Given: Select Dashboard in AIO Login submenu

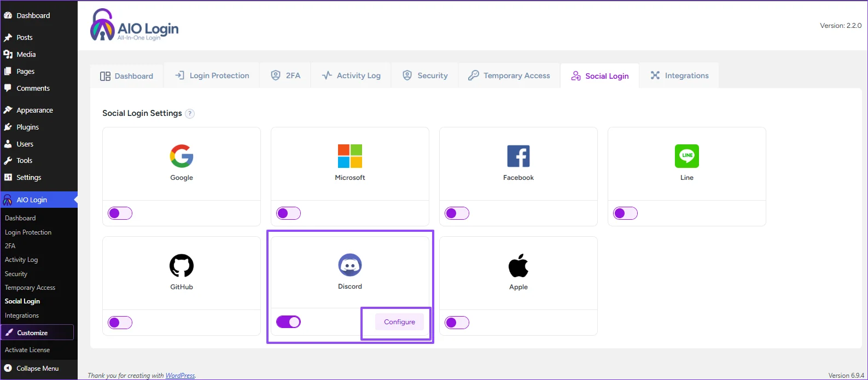Looking at the screenshot, I should 20,218.
